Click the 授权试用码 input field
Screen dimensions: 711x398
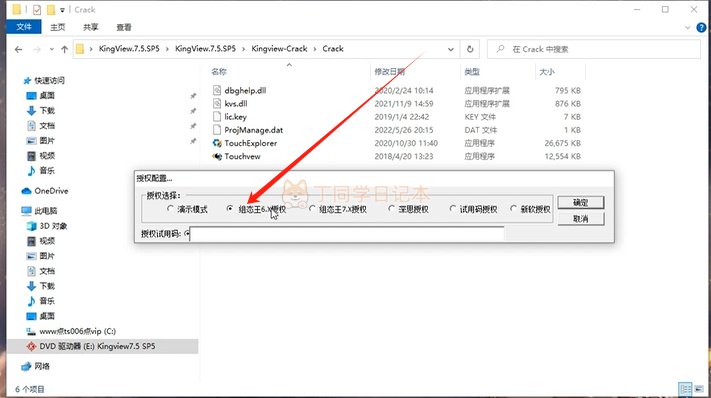[347, 234]
